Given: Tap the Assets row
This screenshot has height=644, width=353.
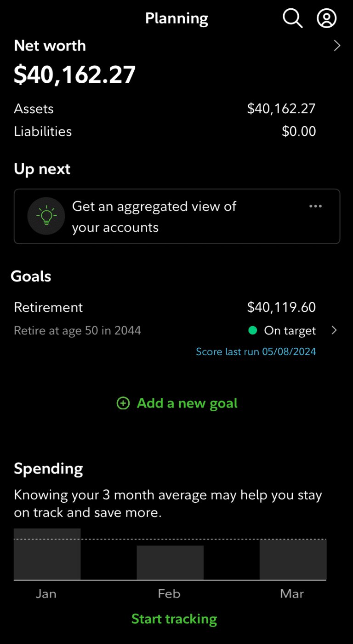Looking at the screenshot, I should 165,109.
